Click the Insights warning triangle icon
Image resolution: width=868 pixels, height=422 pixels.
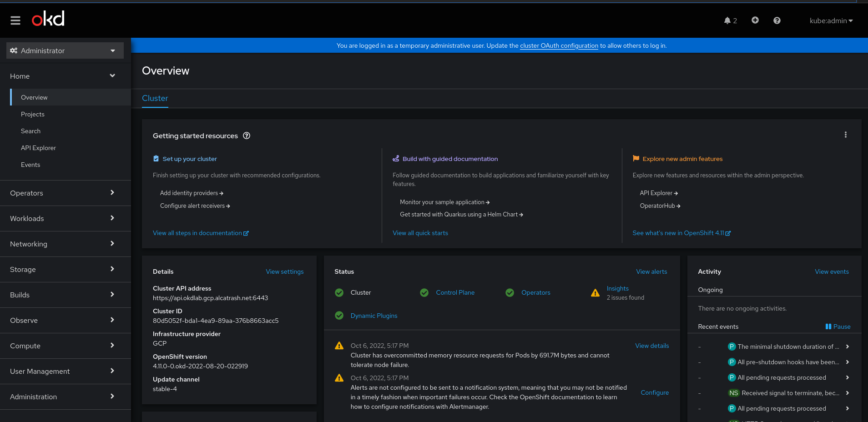595,293
